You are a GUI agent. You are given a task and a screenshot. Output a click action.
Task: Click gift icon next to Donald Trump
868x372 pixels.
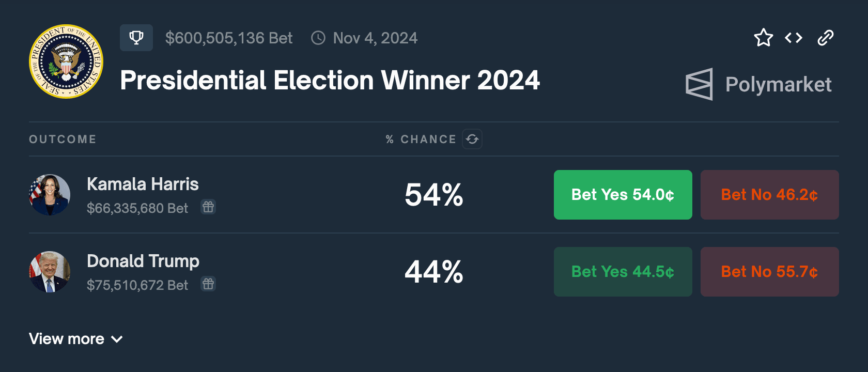(x=208, y=284)
